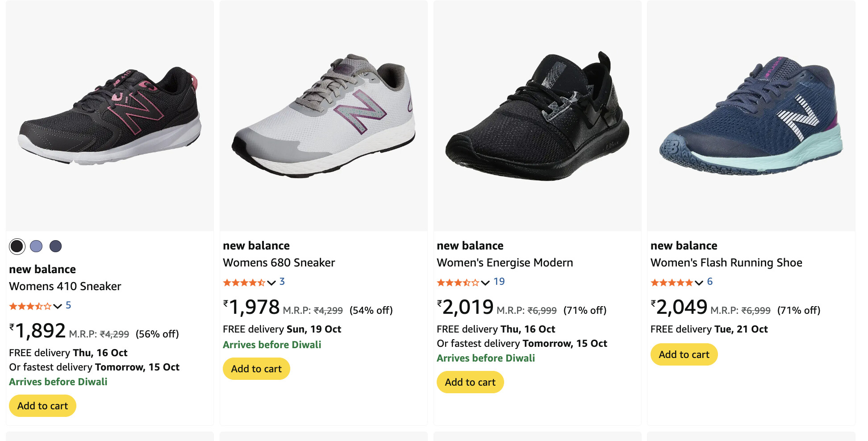The image size is (868, 441).
Task: View the all-black Energise Modern shoe image
Action: click(537, 116)
